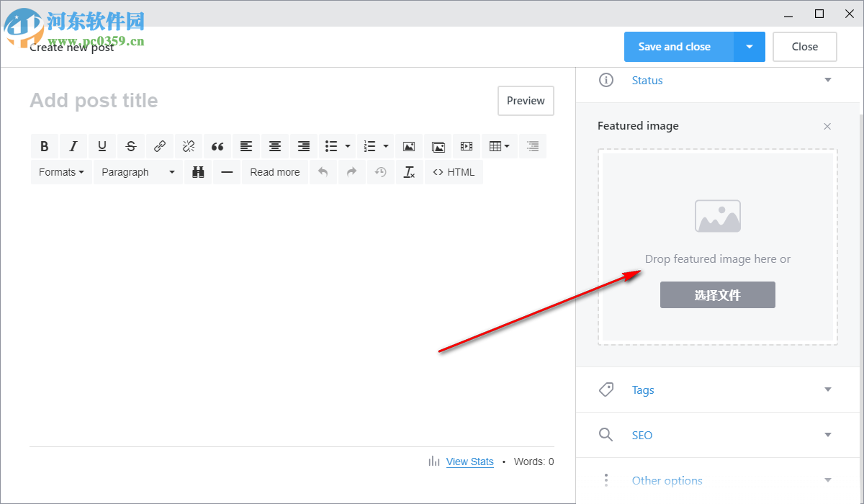
Task: Switch to HTML source view
Action: [454, 172]
